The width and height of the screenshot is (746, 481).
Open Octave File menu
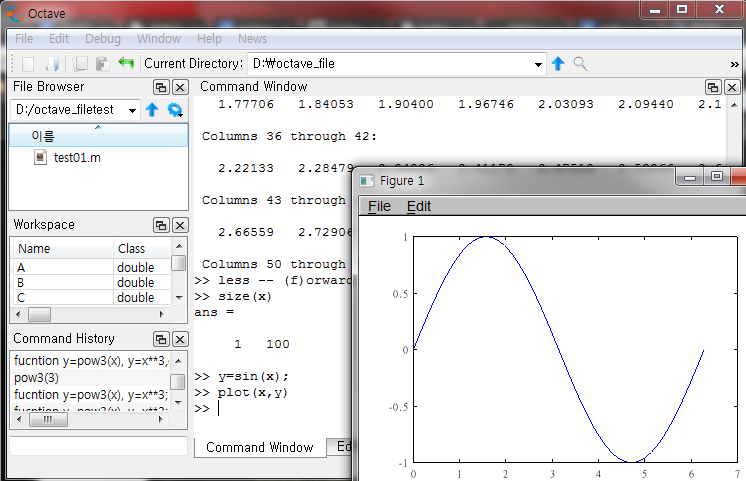[x=24, y=39]
